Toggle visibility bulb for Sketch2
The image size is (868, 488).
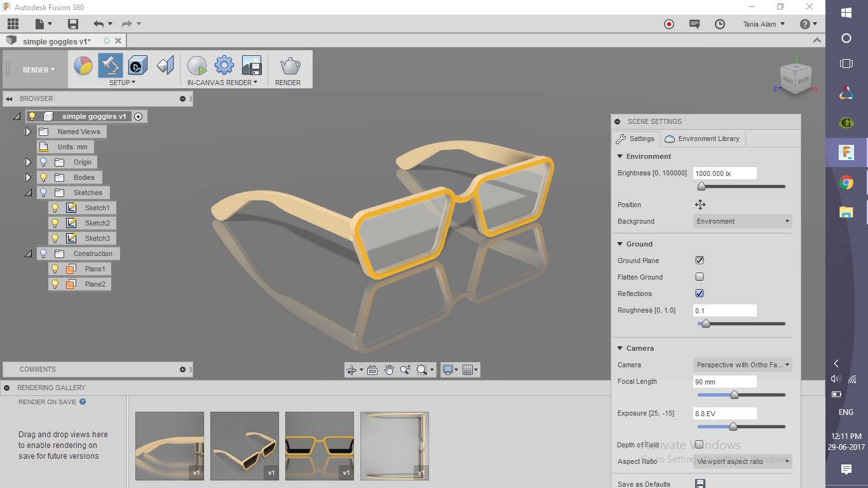[x=55, y=223]
